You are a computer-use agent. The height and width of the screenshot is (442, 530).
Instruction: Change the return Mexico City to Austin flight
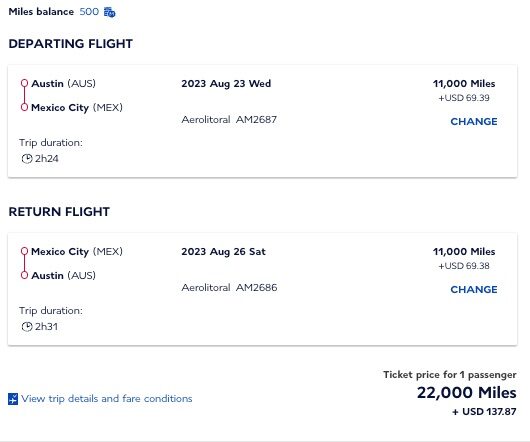coord(474,289)
